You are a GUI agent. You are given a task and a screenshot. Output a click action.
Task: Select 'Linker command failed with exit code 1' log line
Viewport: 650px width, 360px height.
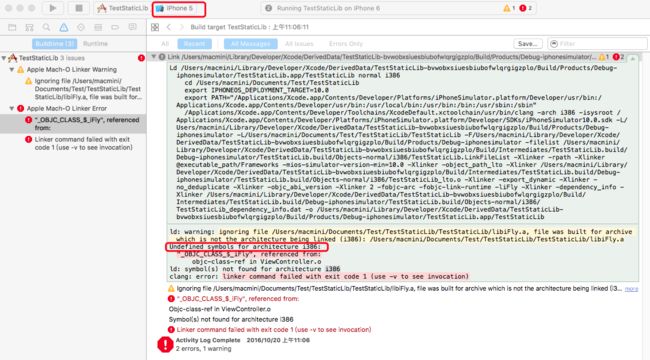click(x=269, y=330)
